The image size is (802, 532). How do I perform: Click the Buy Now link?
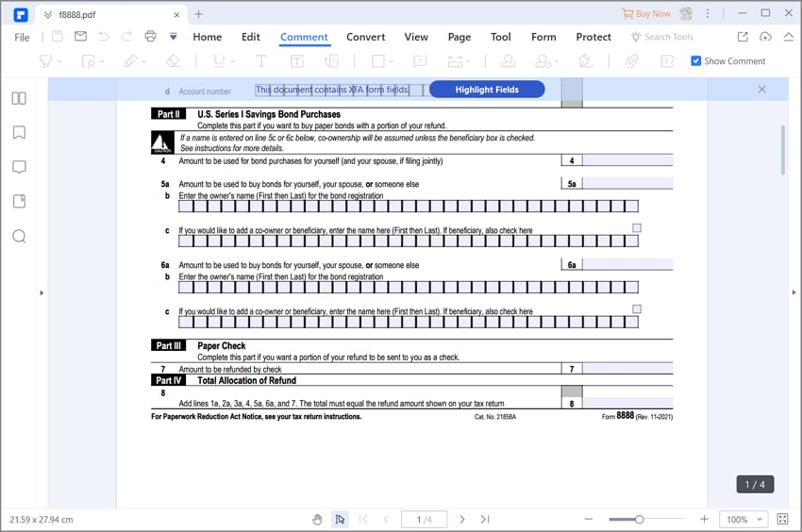[646, 14]
